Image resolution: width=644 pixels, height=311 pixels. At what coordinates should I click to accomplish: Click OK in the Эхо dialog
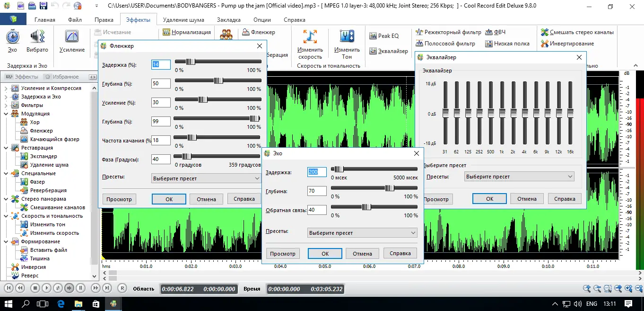[x=325, y=254]
